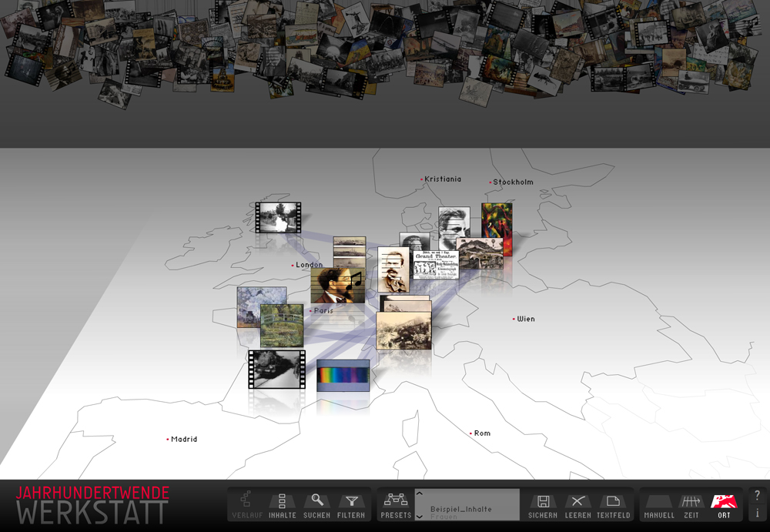Screen dimensions: 770x532
Task: Click the Wien city marker
Action: click(x=524, y=319)
